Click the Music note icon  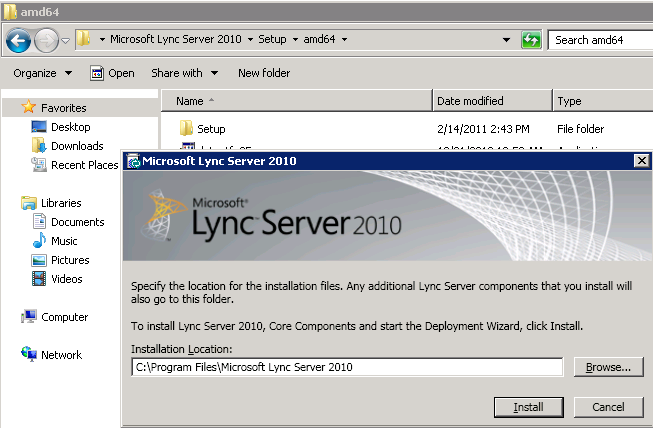pyautogui.click(x=39, y=240)
